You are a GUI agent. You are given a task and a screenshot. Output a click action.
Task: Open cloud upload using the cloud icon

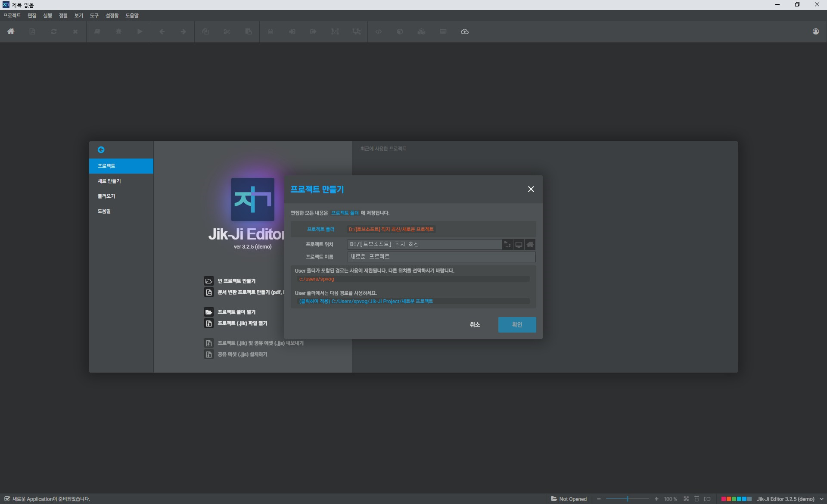pos(464,31)
